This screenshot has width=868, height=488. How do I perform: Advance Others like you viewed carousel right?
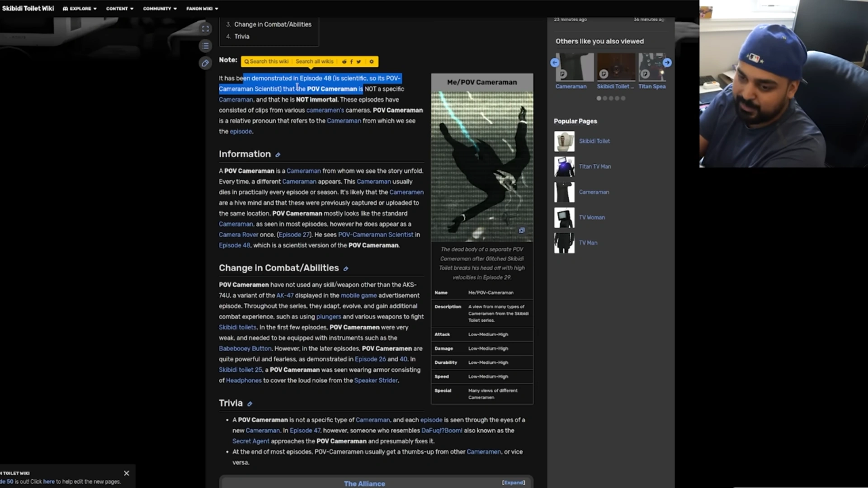pyautogui.click(x=667, y=63)
